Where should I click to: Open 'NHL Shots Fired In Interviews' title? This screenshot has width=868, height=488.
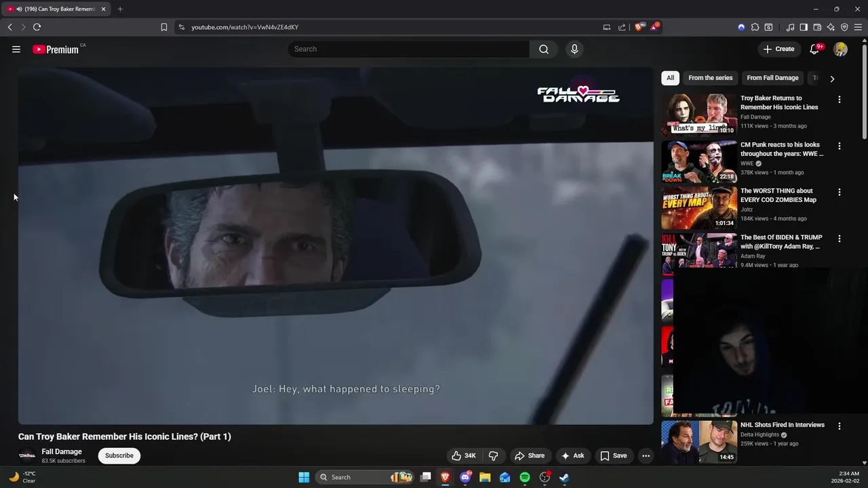click(783, 425)
